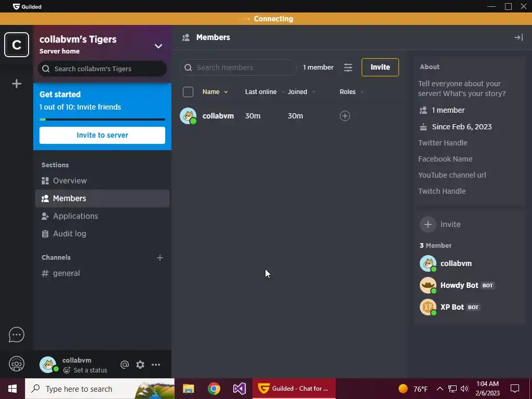Show hidden tray icons chevron
This screenshot has height=399, width=532.
coord(440,389)
